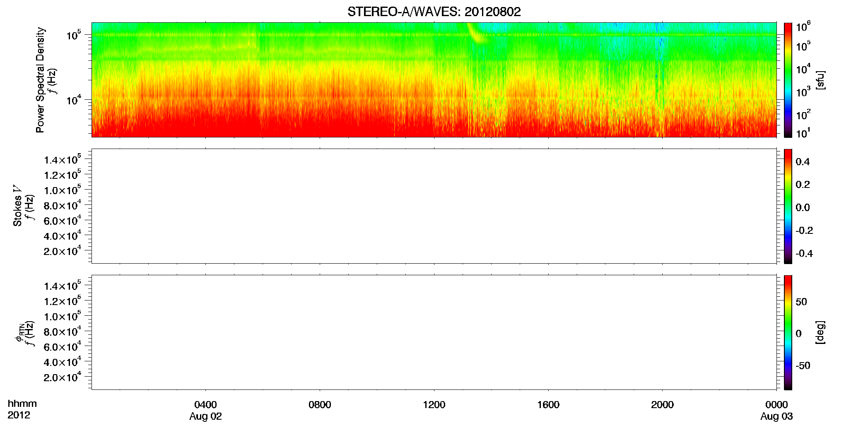
Task: Click the 0.2 label on the Stokes colorbar
Action: click(x=803, y=185)
